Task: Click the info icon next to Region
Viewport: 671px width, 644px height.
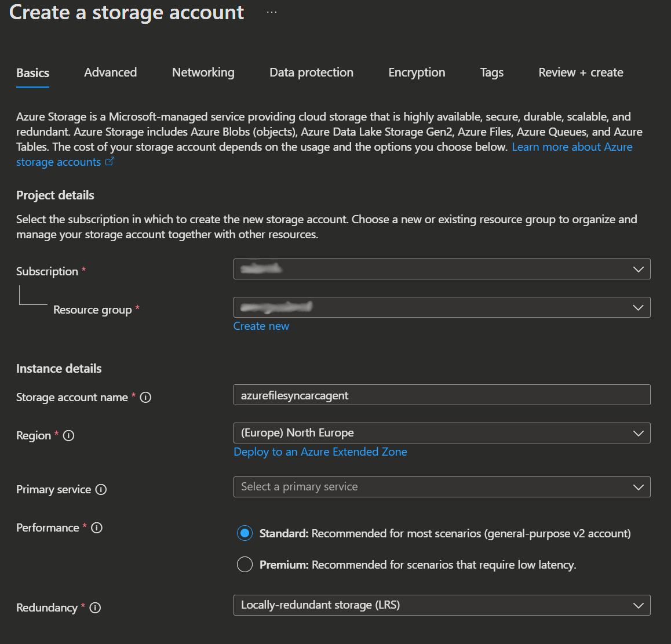Action: pos(68,435)
